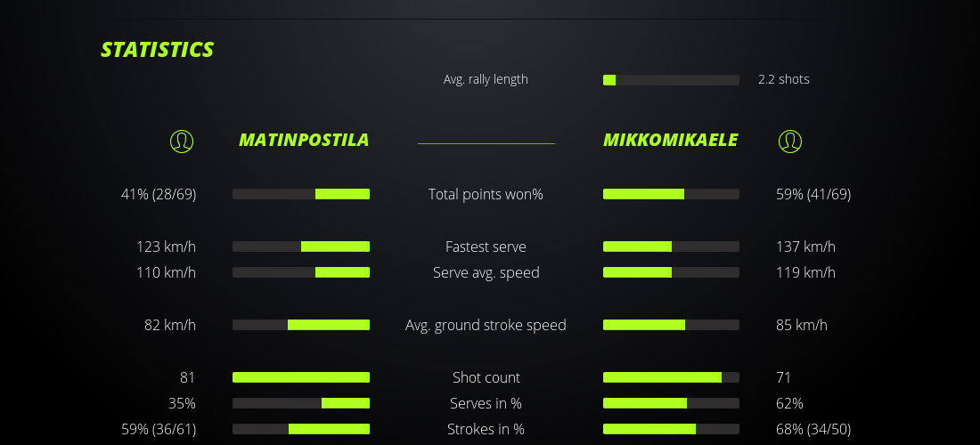980x445 pixels.
Task: Click Matinpostila's Serve avg. speed bar
Action: (x=301, y=272)
